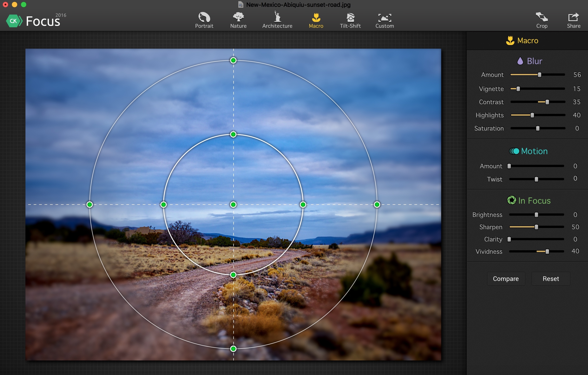Click the Macro panel header flower icon

[x=510, y=40]
